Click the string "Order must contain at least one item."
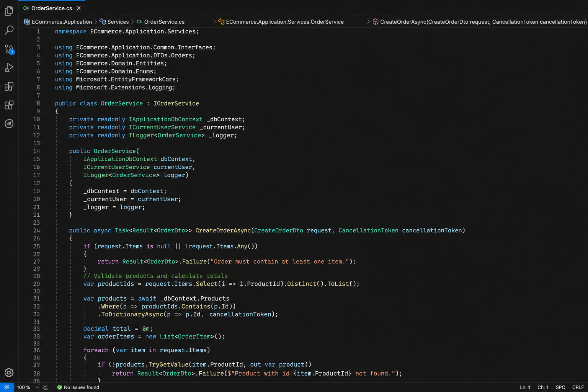Image resolution: width=588 pixels, height=392 pixels. pos(280,261)
